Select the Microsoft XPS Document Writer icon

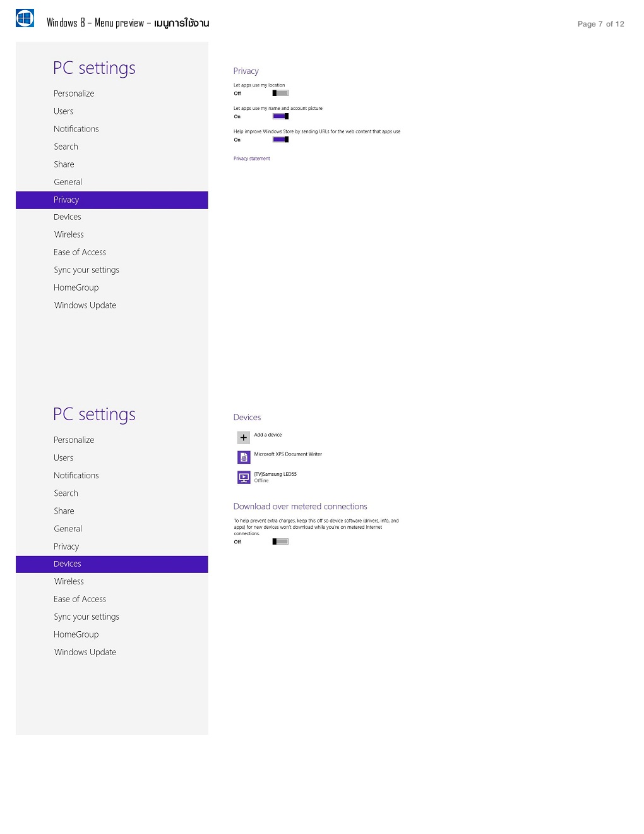pos(244,457)
